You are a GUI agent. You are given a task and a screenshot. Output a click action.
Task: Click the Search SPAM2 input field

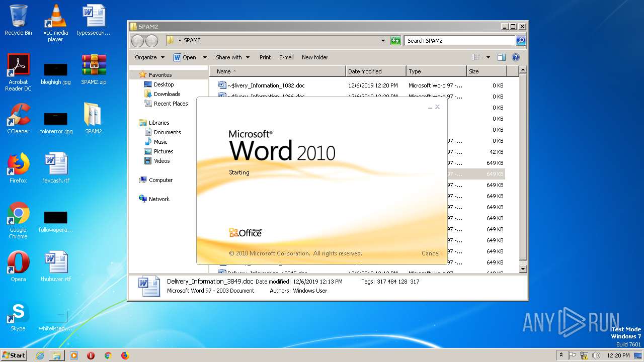coord(460,41)
